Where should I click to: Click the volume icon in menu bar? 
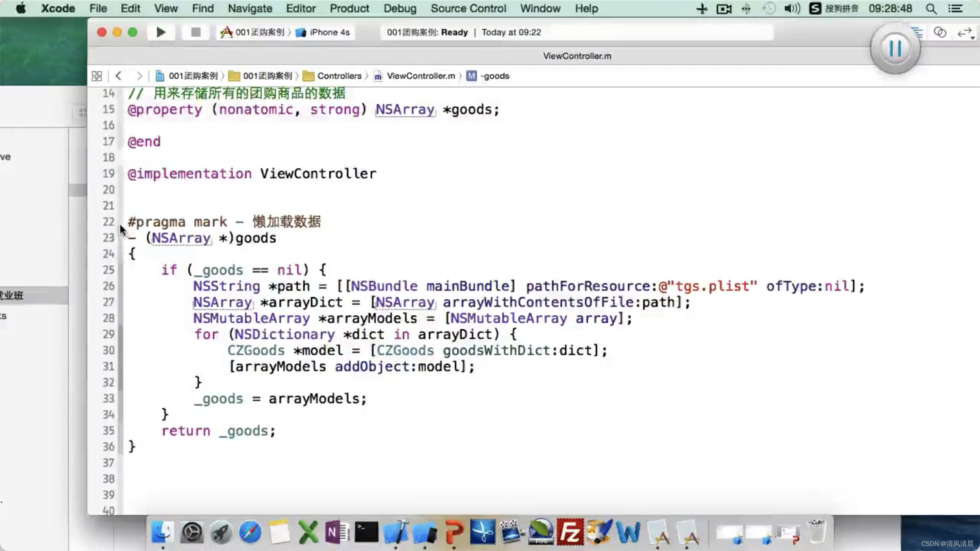(x=792, y=8)
